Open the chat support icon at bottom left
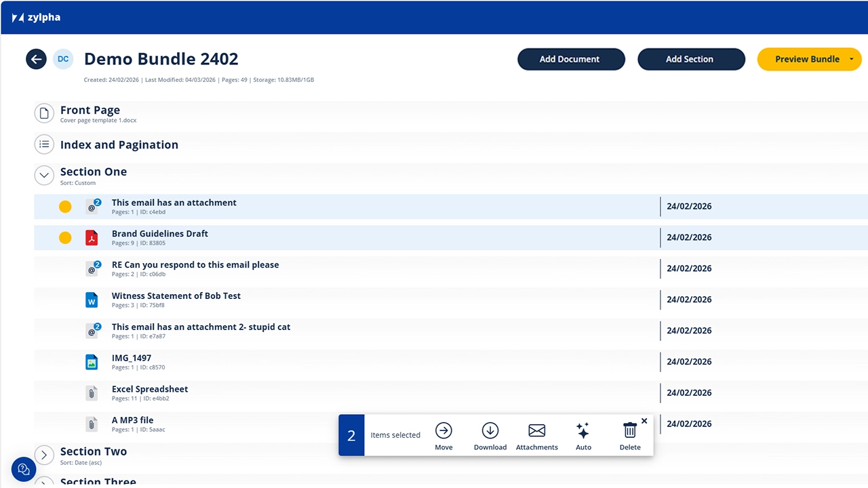Image resolution: width=868 pixels, height=488 pixels. point(23,469)
